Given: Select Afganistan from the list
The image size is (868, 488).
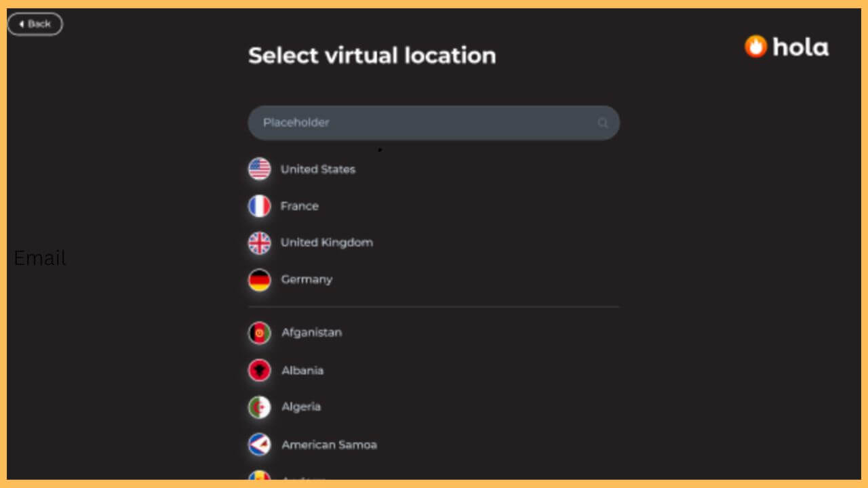Looking at the screenshot, I should [x=311, y=332].
